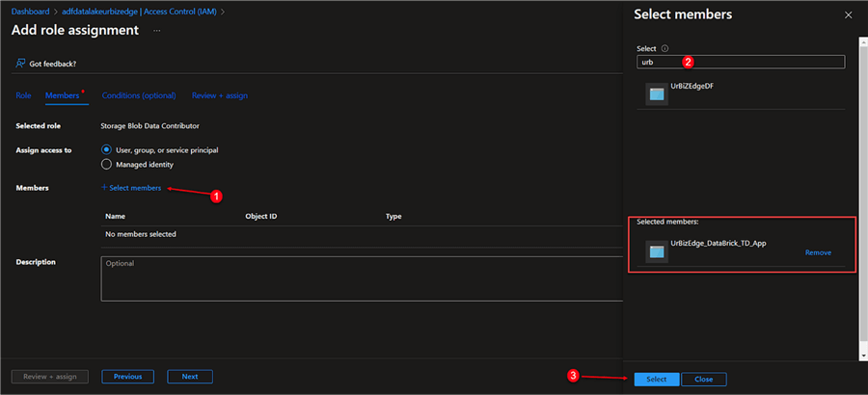Click the No members selected row
Viewport: 868px width, 395px height.
coord(362,234)
